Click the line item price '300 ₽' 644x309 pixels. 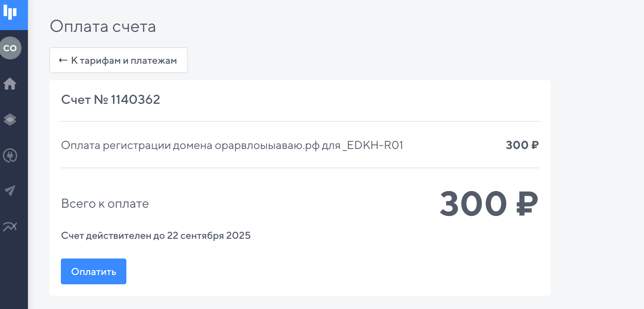pyautogui.click(x=522, y=145)
